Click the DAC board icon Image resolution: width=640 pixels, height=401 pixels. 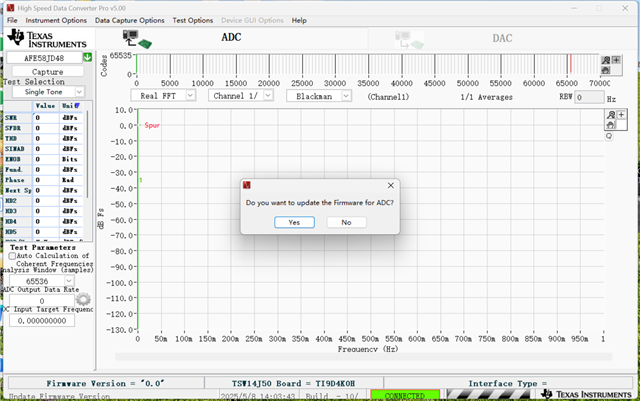tap(409, 40)
